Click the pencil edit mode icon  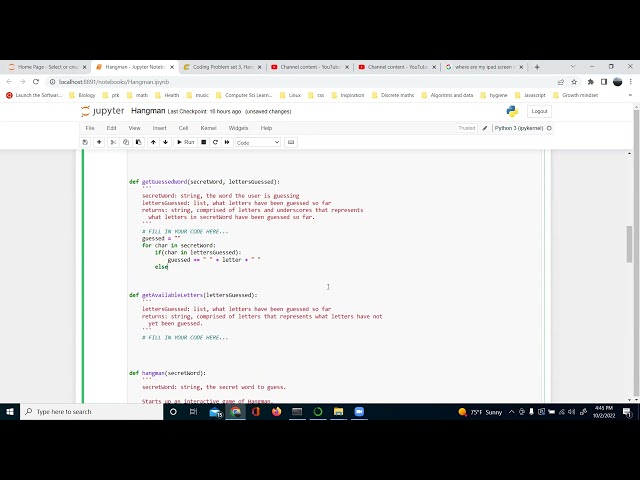point(484,128)
